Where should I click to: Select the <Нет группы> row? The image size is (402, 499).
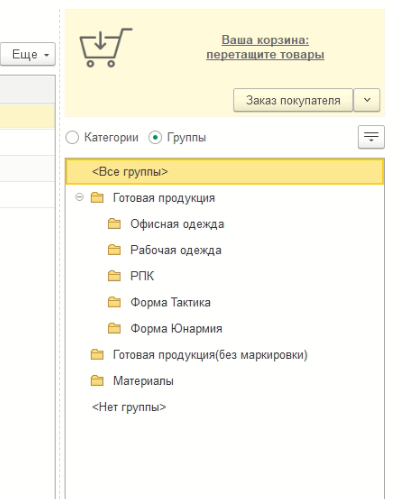(x=129, y=407)
